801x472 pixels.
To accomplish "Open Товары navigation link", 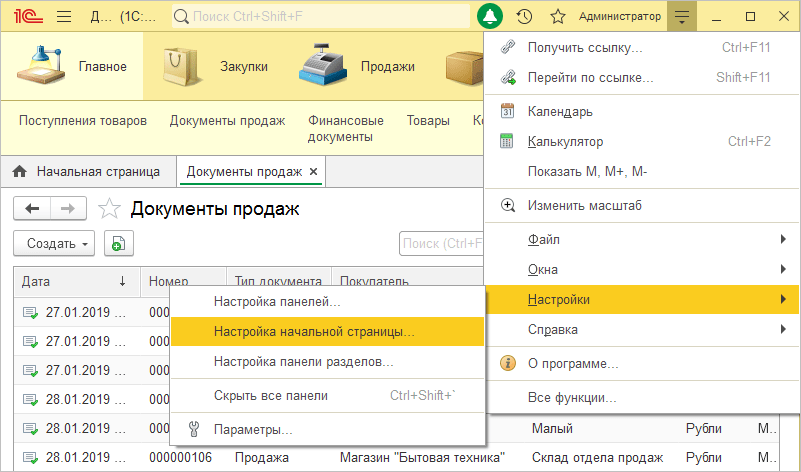I will pos(428,121).
